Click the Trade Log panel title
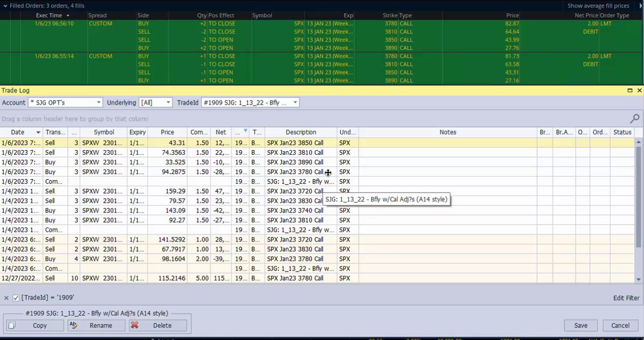This screenshot has width=644, height=340. (x=16, y=90)
